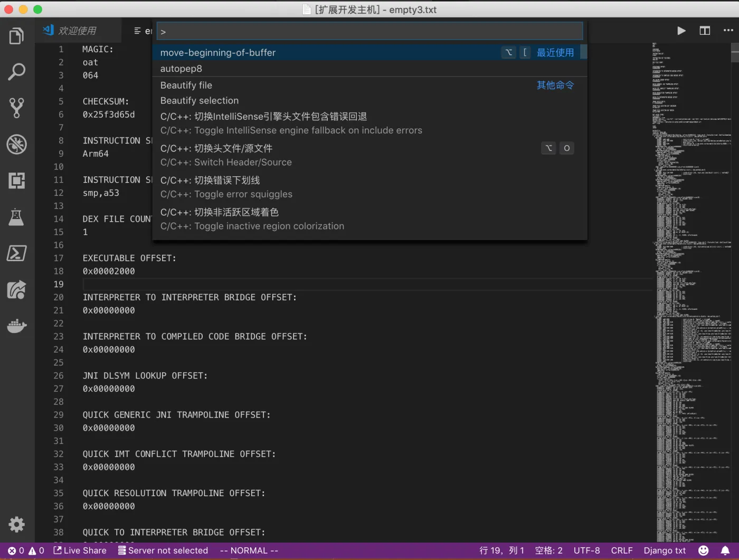Run Beautify file command
The height and width of the screenshot is (560, 739).
click(369, 85)
